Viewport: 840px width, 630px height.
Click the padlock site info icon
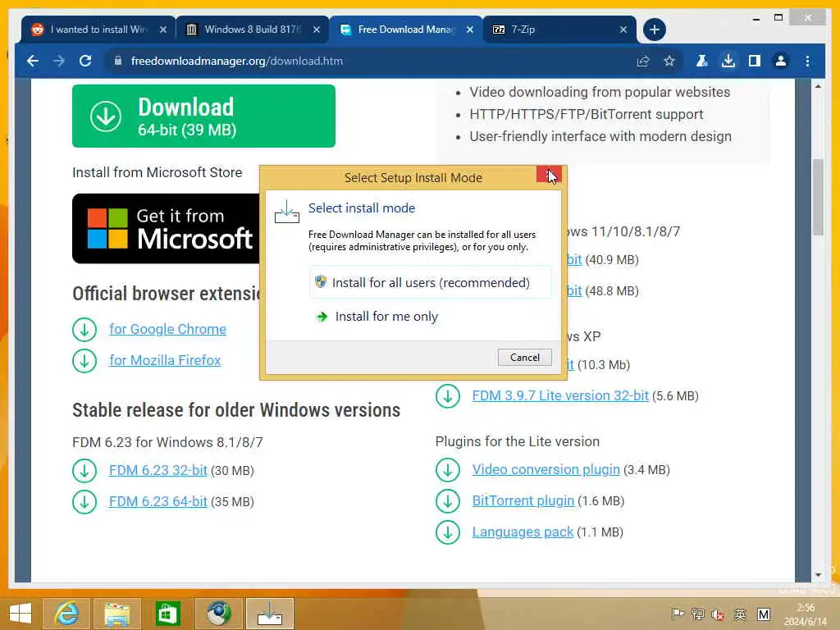118,61
